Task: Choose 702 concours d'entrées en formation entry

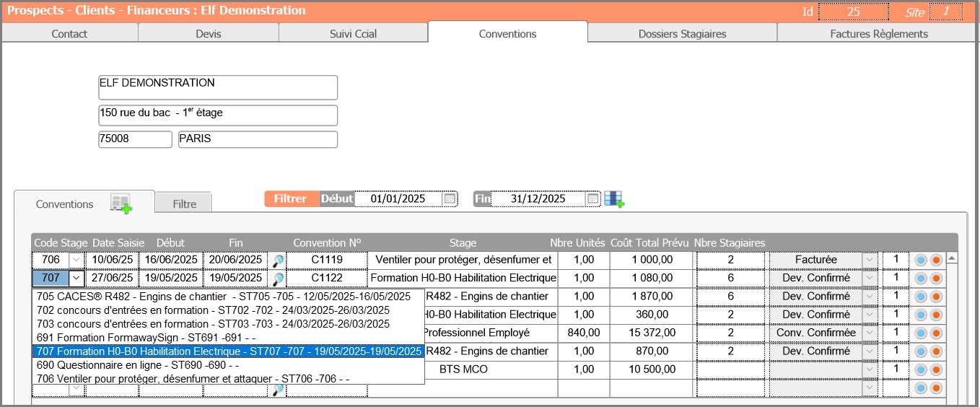Action: point(228,310)
